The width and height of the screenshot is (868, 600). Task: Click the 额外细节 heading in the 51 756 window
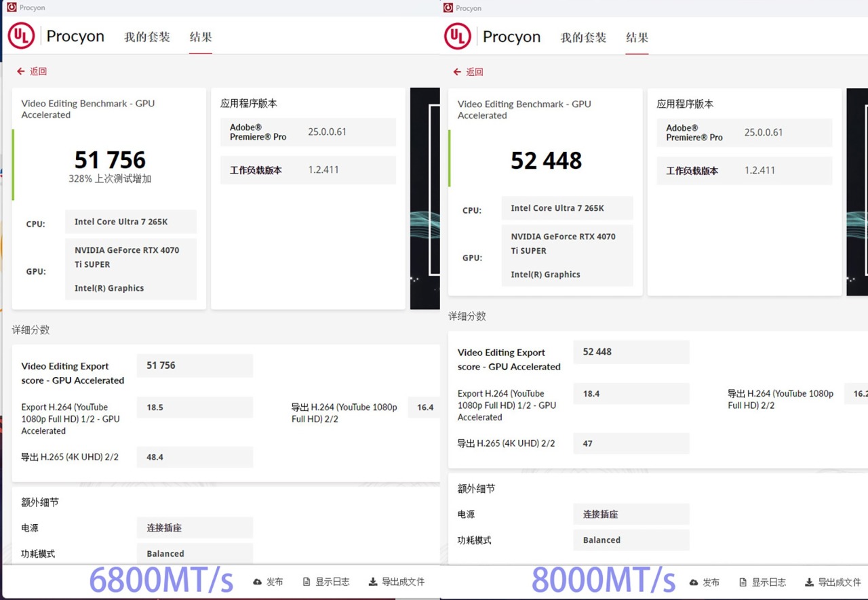pyautogui.click(x=40, y=502)
